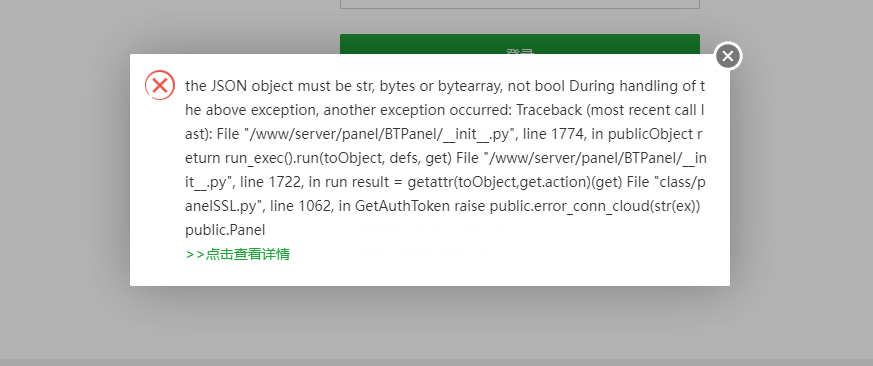Focus the input field above the login button

[x=519, y=4]
